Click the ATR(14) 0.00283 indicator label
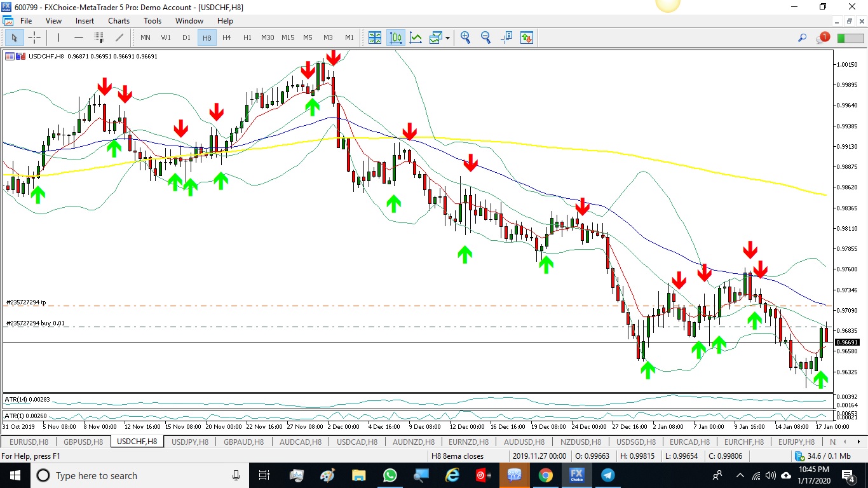Screen dimensions: 868x488 pyautogui.click(x=27, y=400)
